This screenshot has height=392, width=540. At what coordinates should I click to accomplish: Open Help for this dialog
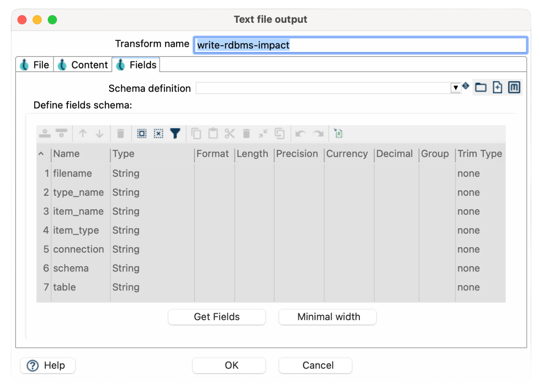coord(48,365)
